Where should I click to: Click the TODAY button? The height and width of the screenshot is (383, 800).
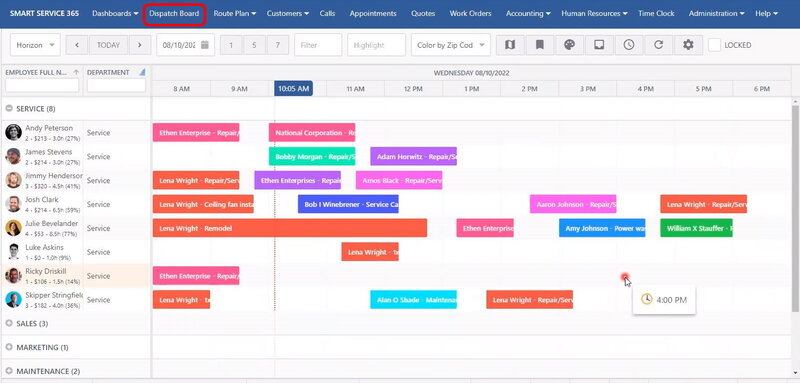(x=108, y=45)
